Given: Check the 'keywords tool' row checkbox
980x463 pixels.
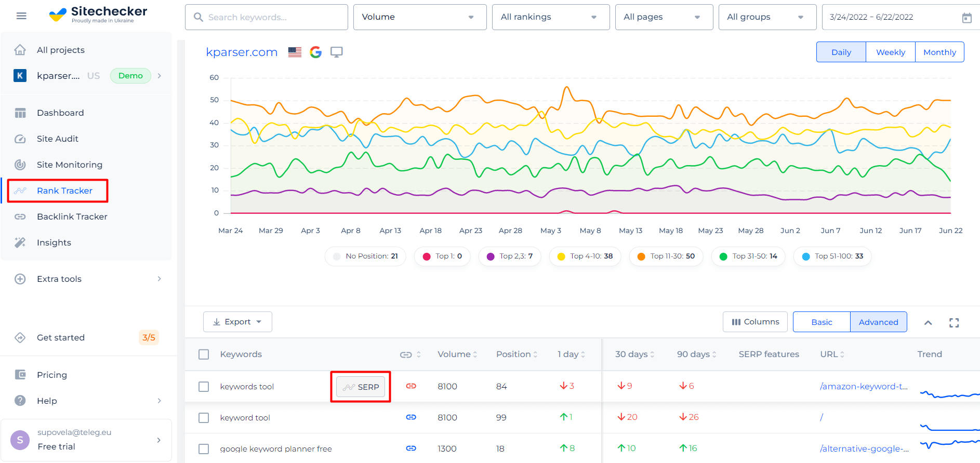Looking at the screenshot, I should click(204, 387).
